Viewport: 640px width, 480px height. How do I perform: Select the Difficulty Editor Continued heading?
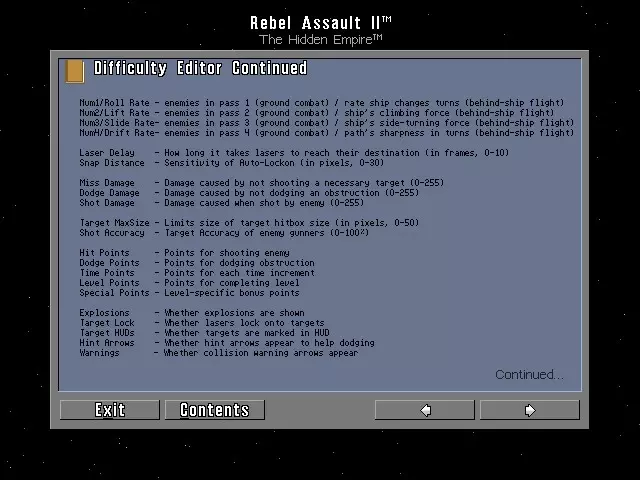[200, 68]
